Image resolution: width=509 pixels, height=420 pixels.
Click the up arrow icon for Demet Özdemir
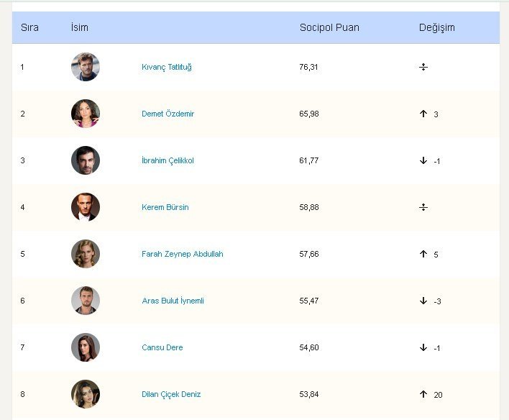(x=423, y=114)
